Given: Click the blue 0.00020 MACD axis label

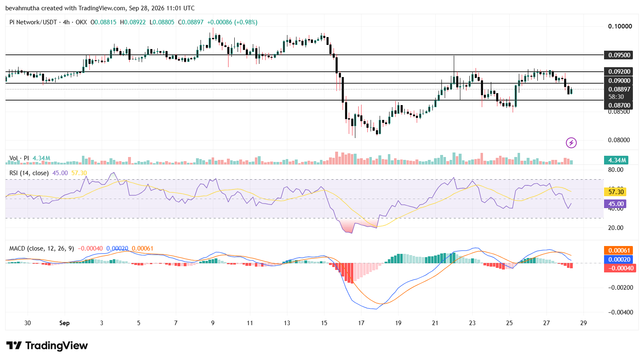Looking at the screenshot, I should click(619, 259).
